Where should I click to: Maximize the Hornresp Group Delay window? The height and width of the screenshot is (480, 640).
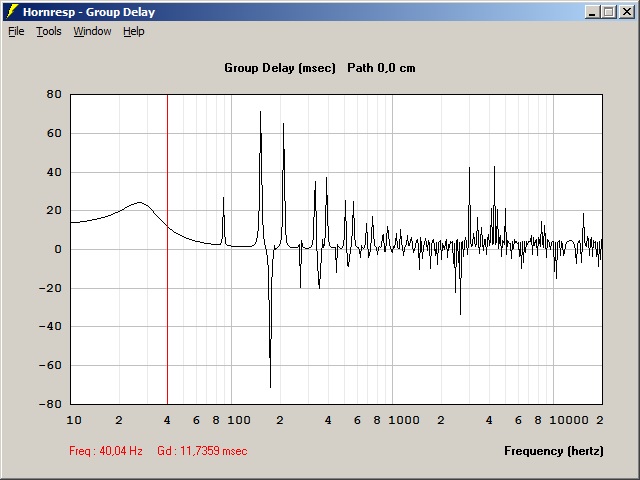point(609,12)
